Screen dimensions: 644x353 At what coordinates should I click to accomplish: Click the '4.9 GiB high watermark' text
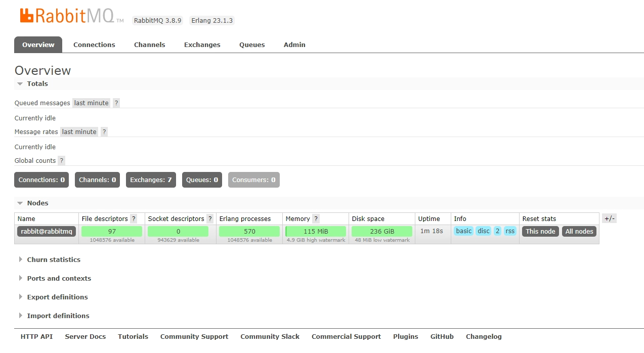point(316,240)
